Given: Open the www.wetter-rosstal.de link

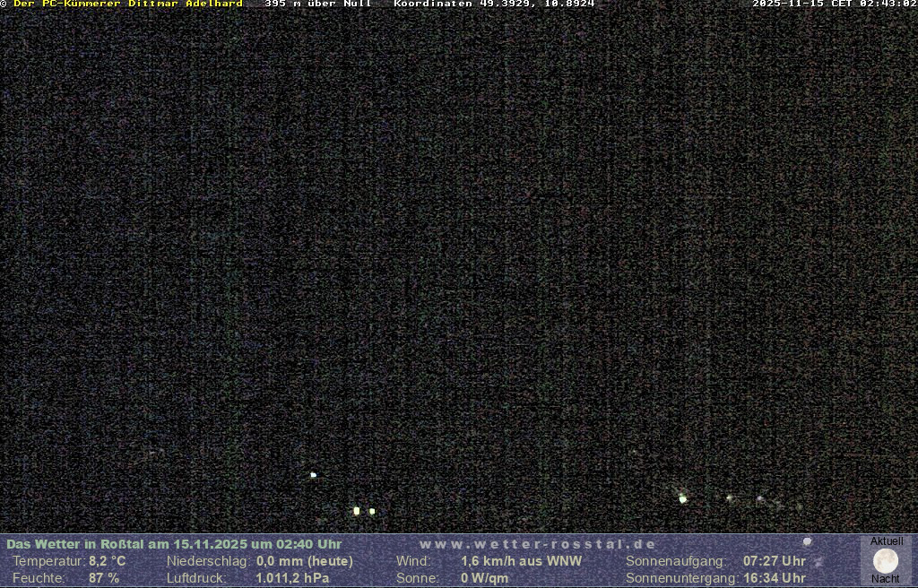Looking at the screenshot, I should (x=538, y=544).
